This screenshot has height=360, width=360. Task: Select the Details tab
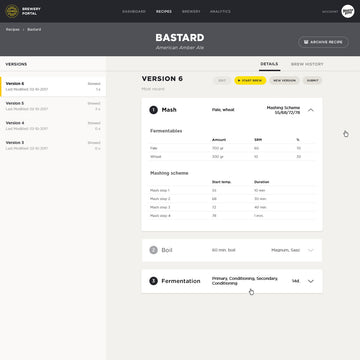(269, 64)
